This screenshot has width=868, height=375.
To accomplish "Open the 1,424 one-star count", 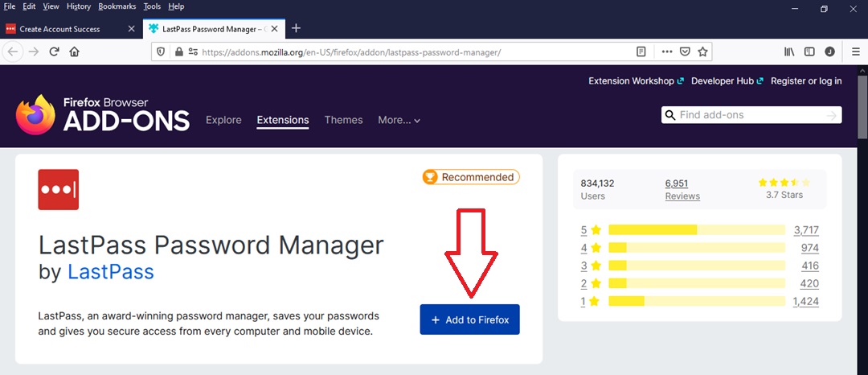I will tap(806, 301).
